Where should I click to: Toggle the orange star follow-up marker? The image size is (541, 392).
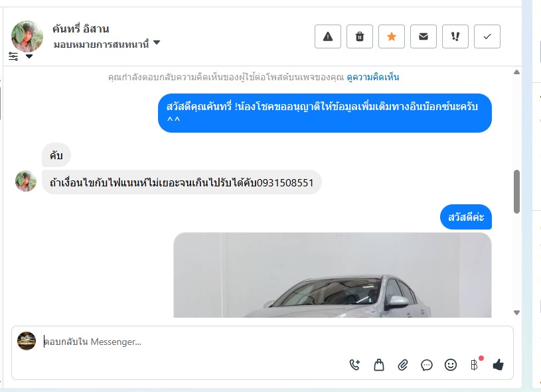pos(392,36)
